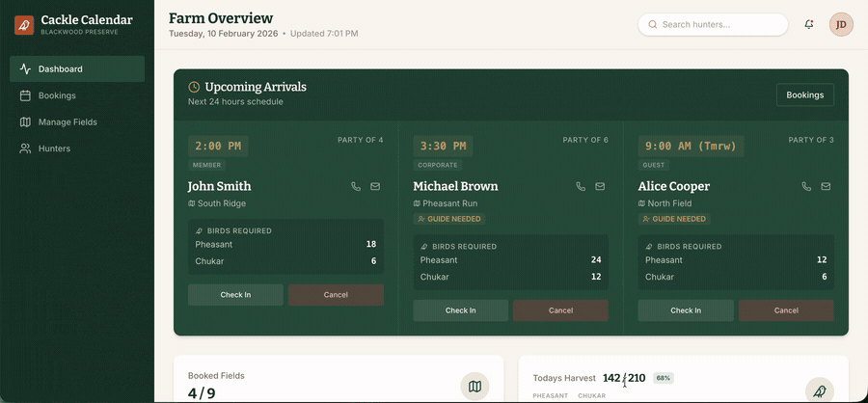Click John Smith's Pheasant count 18

click(x=371, y=244)
